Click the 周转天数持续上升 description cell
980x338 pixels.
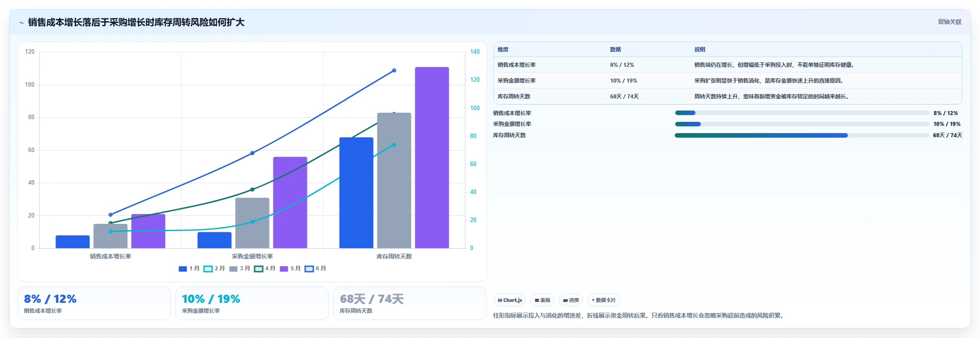coord(773,97)
